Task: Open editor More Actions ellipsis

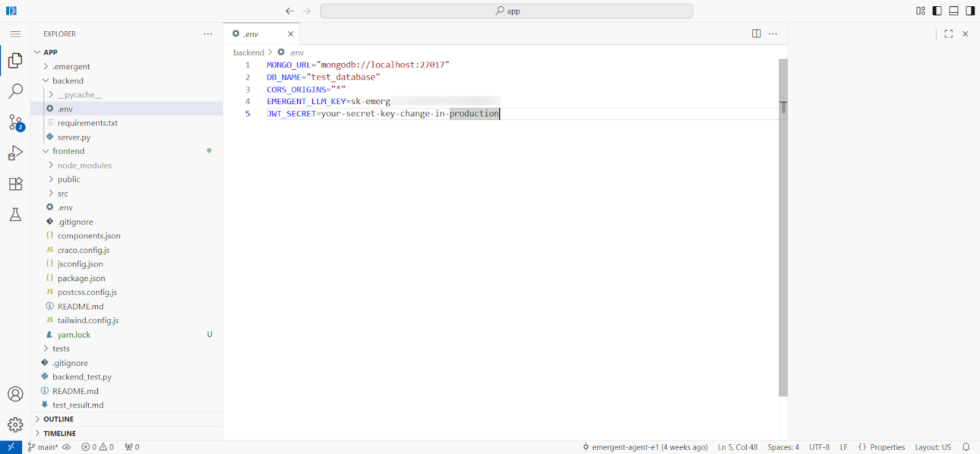Action: 773,34
